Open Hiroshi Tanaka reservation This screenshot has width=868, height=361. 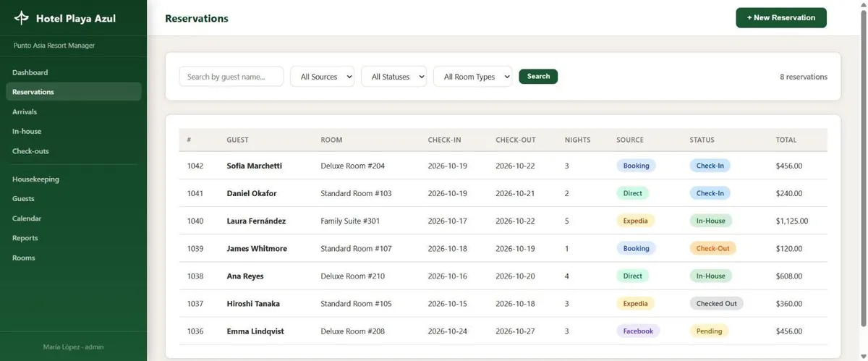[253, 304]
